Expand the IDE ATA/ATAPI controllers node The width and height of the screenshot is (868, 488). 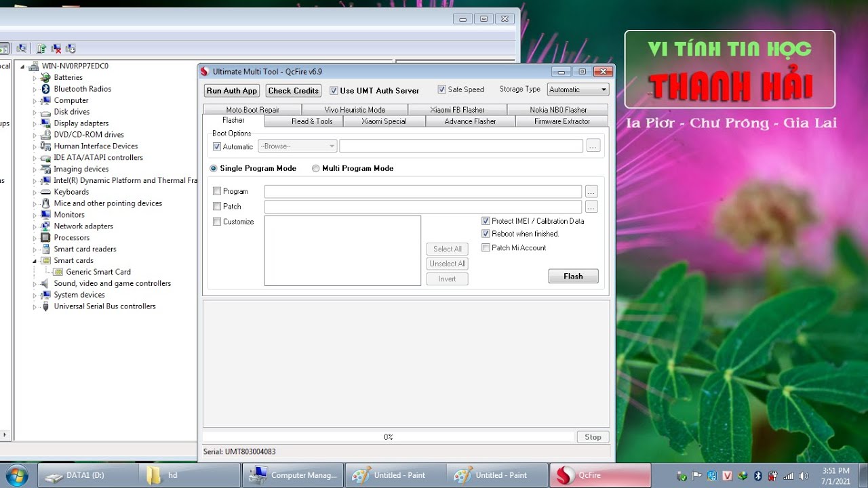point(35,158)
